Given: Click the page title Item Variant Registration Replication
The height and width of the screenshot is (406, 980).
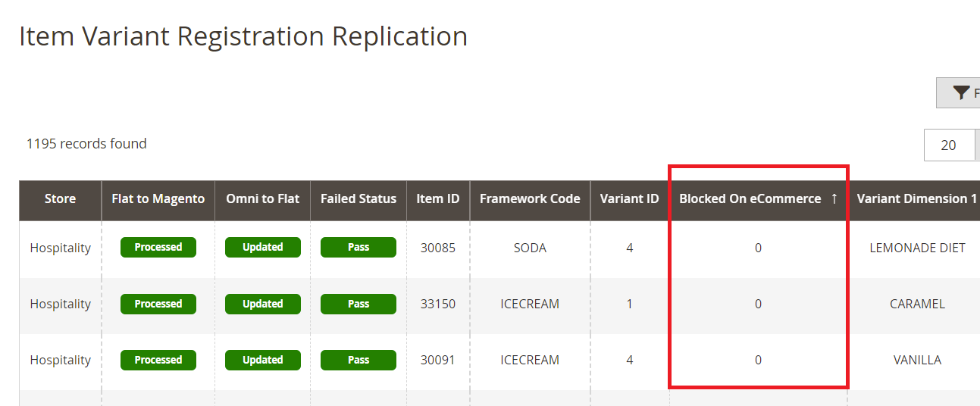Looking at the screenshot, I should point(243,36).
